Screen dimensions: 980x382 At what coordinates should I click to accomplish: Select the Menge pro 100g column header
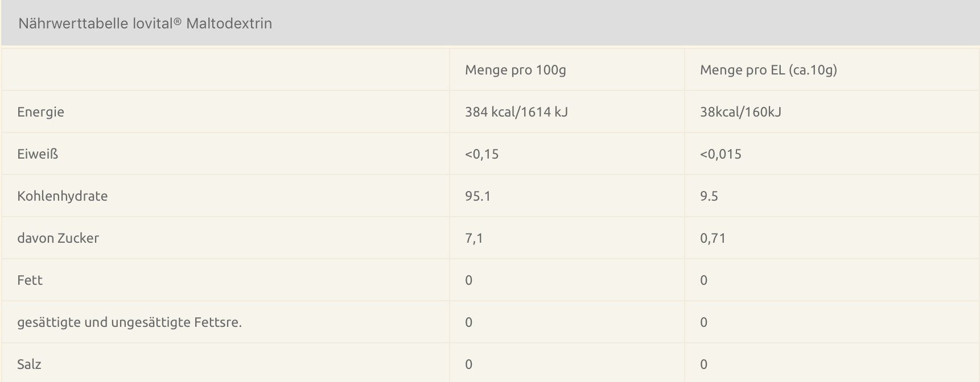coord(516,70)
